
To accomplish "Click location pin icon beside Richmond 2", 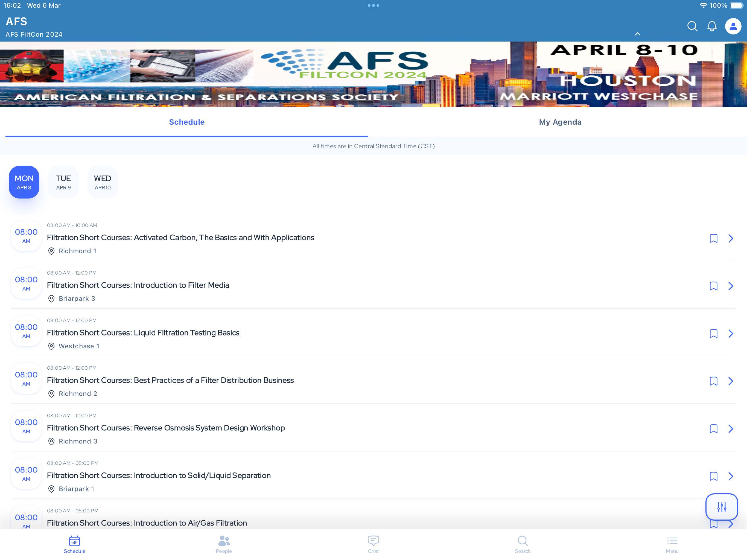I will pos(51,394).
